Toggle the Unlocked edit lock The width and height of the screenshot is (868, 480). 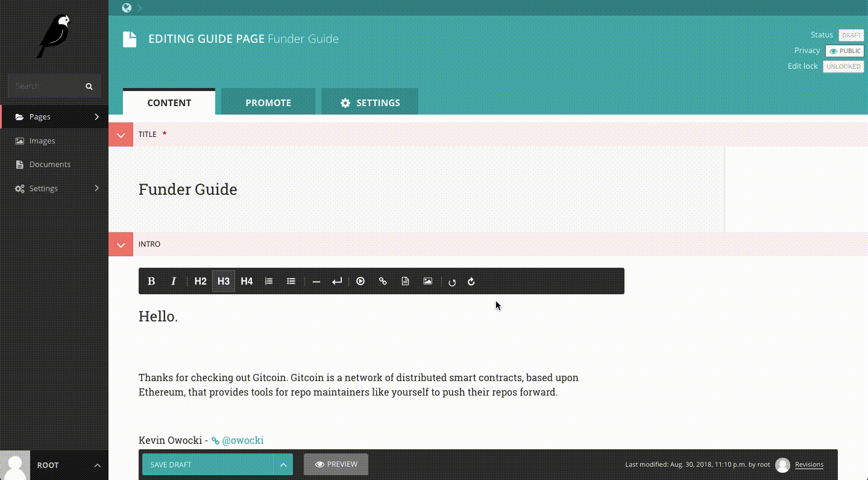843,66
